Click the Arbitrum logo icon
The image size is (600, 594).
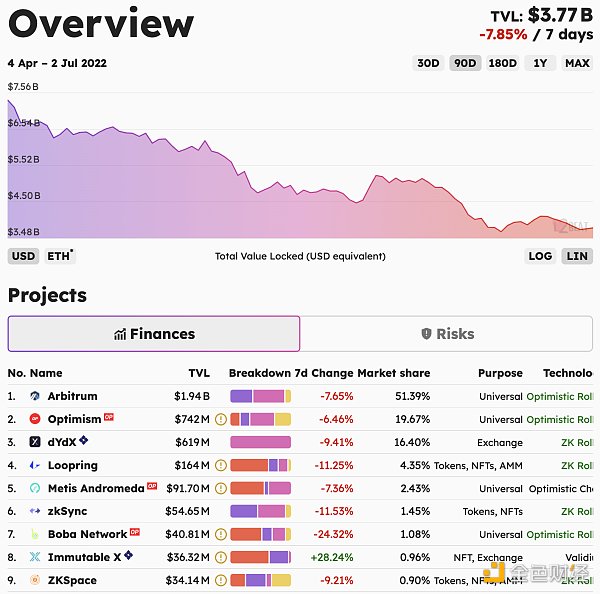click(x=35, y=396)
